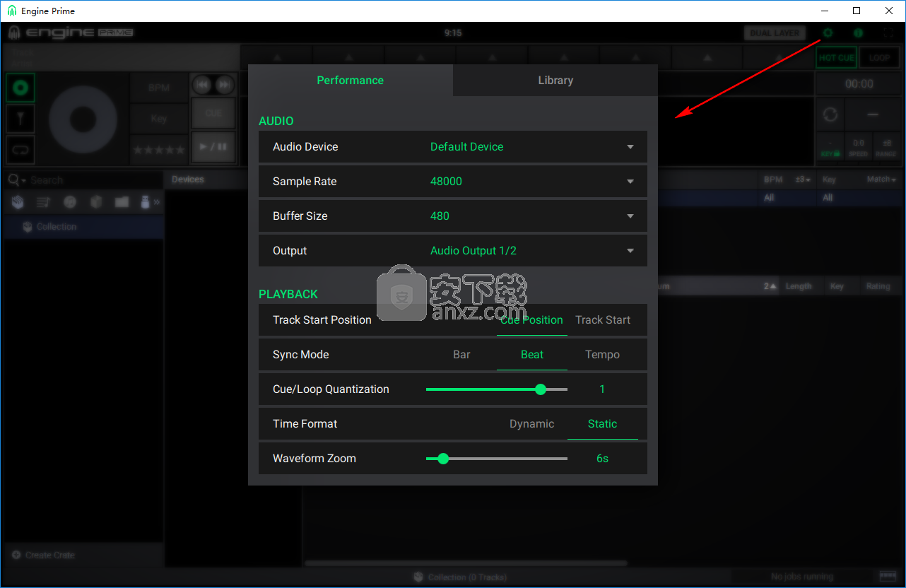Set Sync Mode to Tempo
The image size is (906, 588).
(x=603, y=355)
